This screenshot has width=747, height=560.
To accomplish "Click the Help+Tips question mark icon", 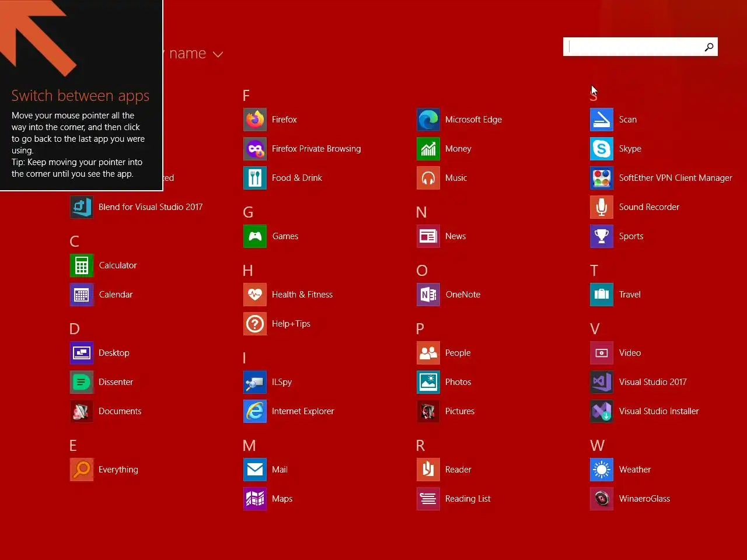I will [255, 324].
